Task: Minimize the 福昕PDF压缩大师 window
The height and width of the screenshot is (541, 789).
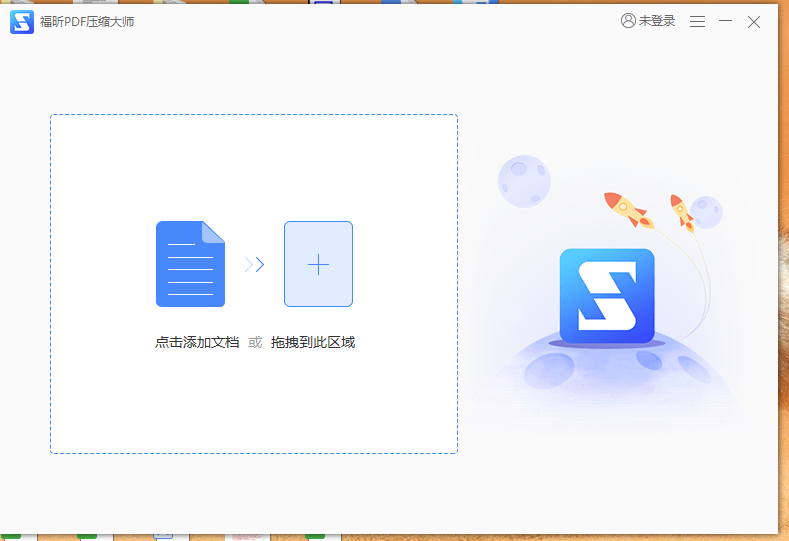Action: point(725,21)
